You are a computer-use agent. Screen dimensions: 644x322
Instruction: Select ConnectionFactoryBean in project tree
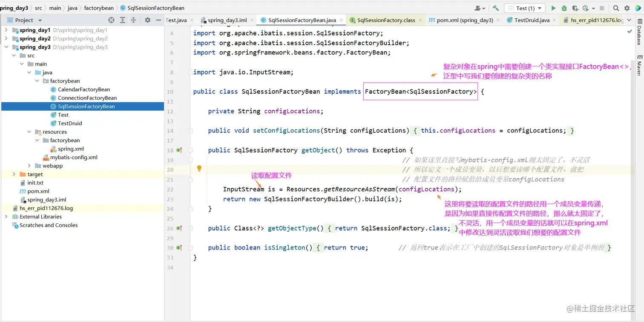coord(87,98)
